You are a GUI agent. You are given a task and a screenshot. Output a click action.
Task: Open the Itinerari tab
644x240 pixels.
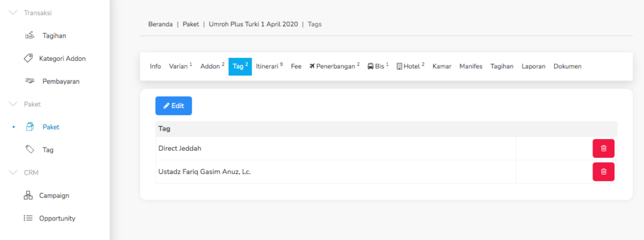pyautogui.click(x=269, y=66)
